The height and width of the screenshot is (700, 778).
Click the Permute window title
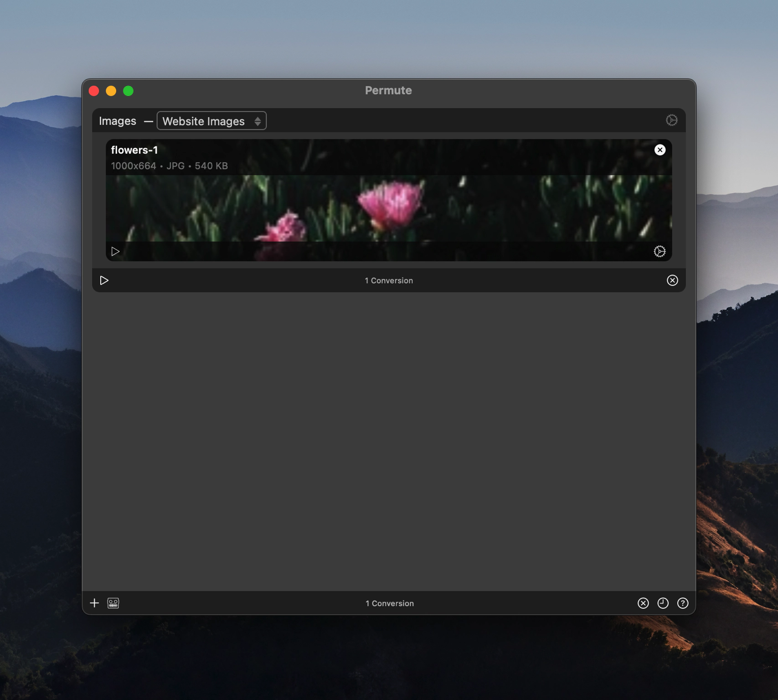(388, 90)
